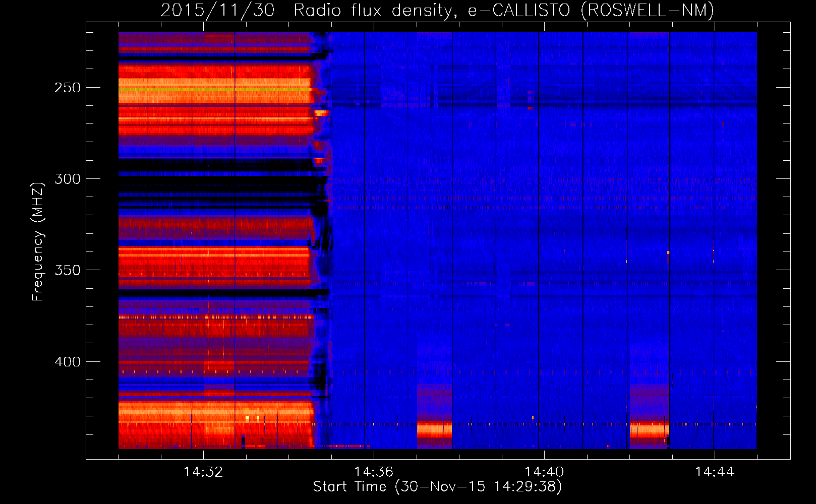The image size is (816, 504).
Task: Click the "Start Time (30-Nov-15 14:29:38)" label
Action: coord(437,487)
